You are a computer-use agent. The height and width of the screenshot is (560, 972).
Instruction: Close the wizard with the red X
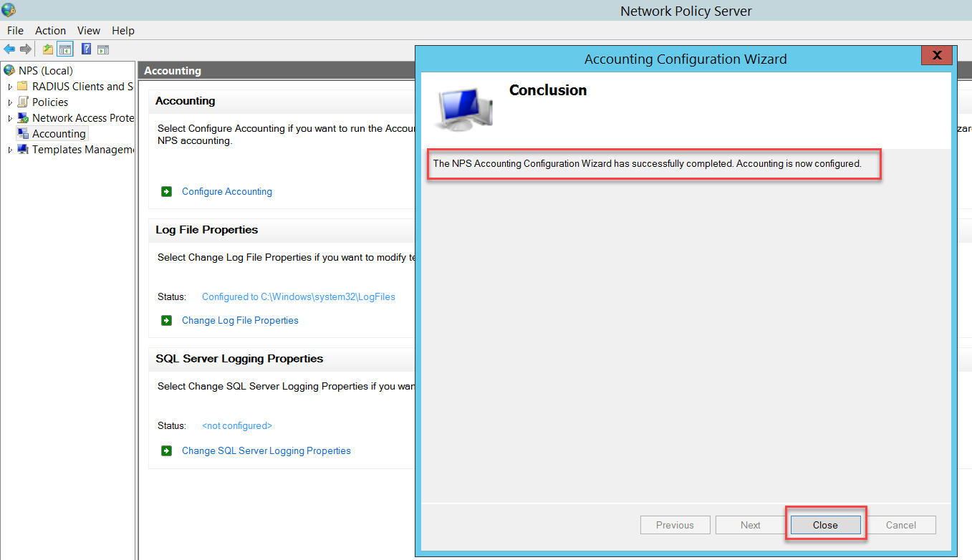(936, 56)
